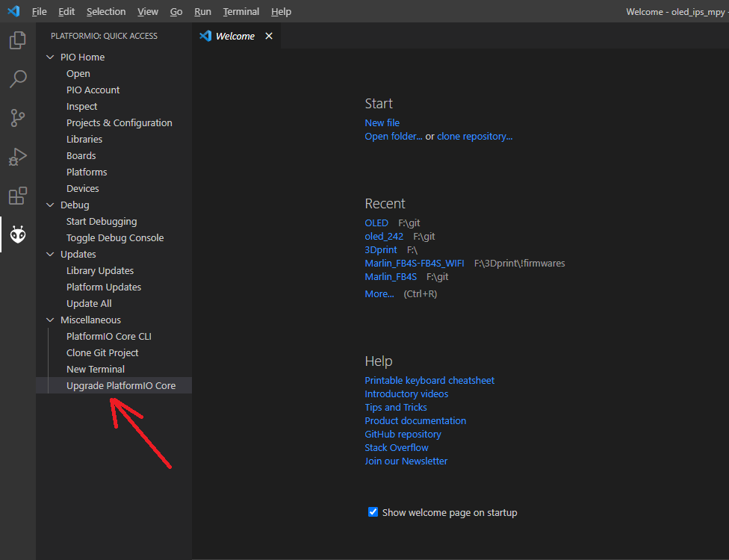Click the New file link
This screenshot has width=729, height=560.
[382, 122]
